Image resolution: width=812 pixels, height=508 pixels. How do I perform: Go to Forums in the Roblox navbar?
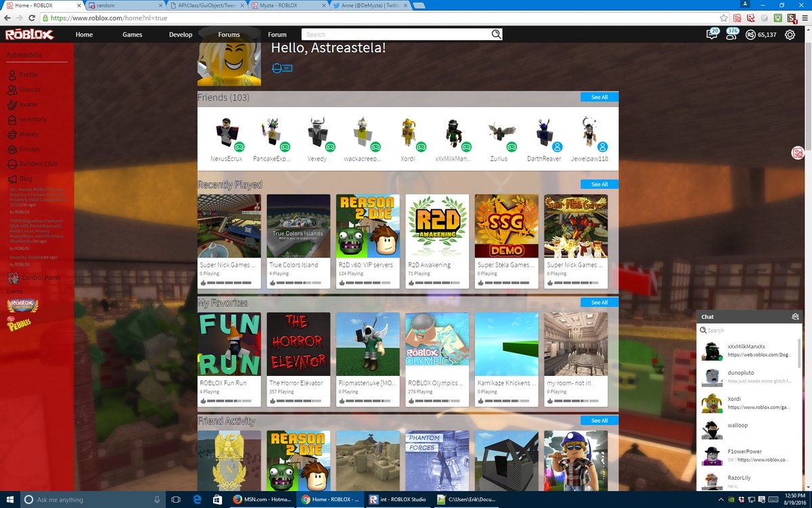[x=229, y=35]
